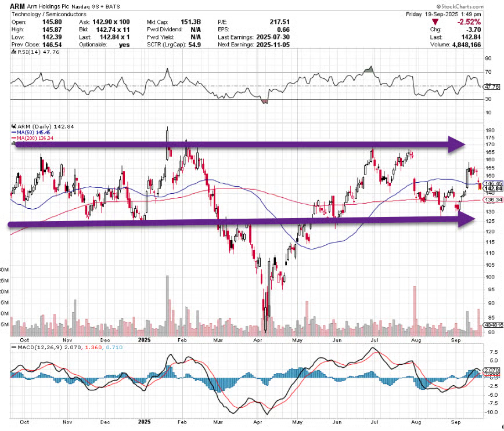Click the Fwd Dividend label
504x431 pixels.
pos(164,30)
